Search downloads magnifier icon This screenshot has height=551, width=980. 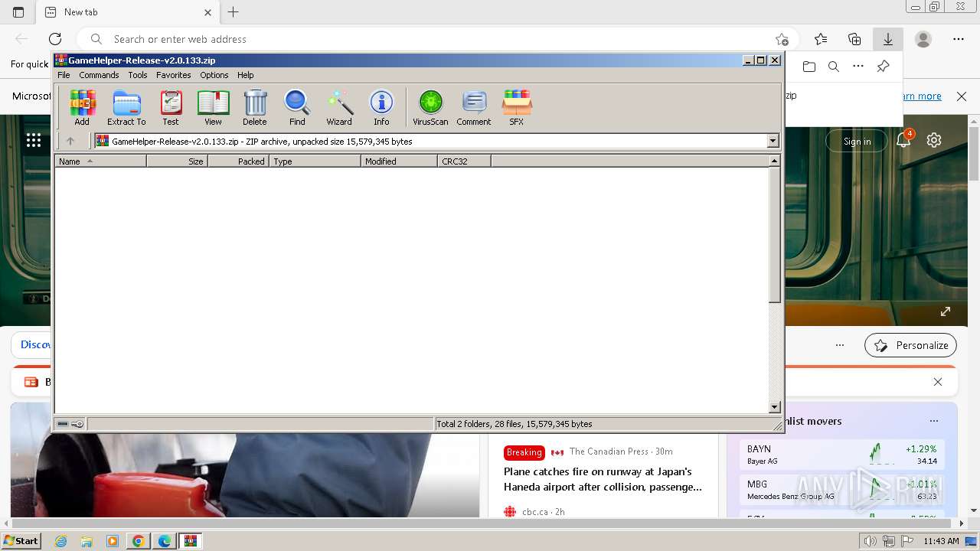pos(834,67)
